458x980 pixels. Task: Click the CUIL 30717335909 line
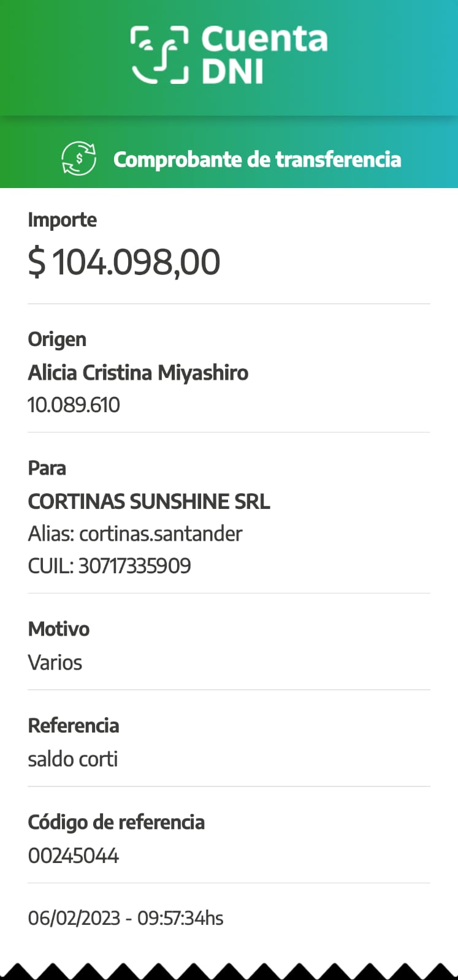tap(109, 565)
